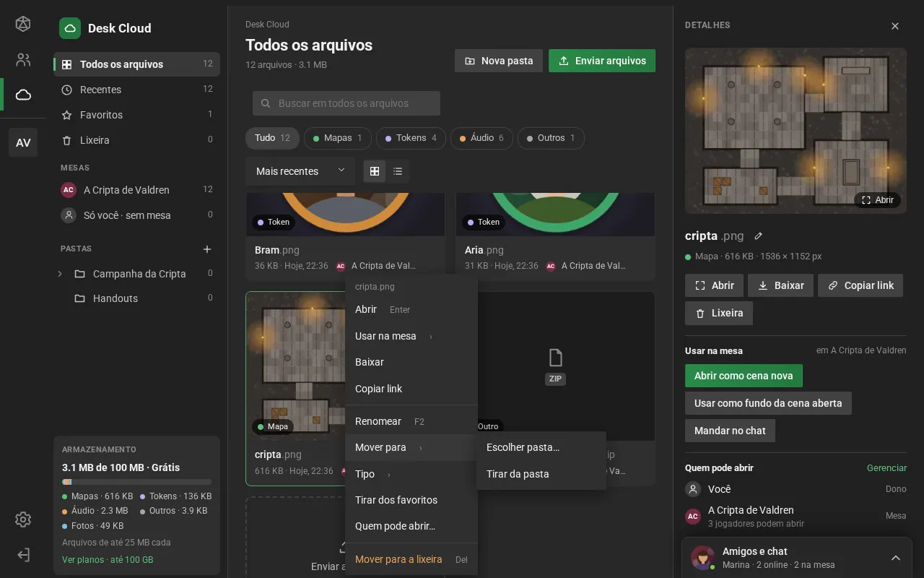924x578 pixels.
Task: Open Recentes in sidebar
Action: point(136,90)
